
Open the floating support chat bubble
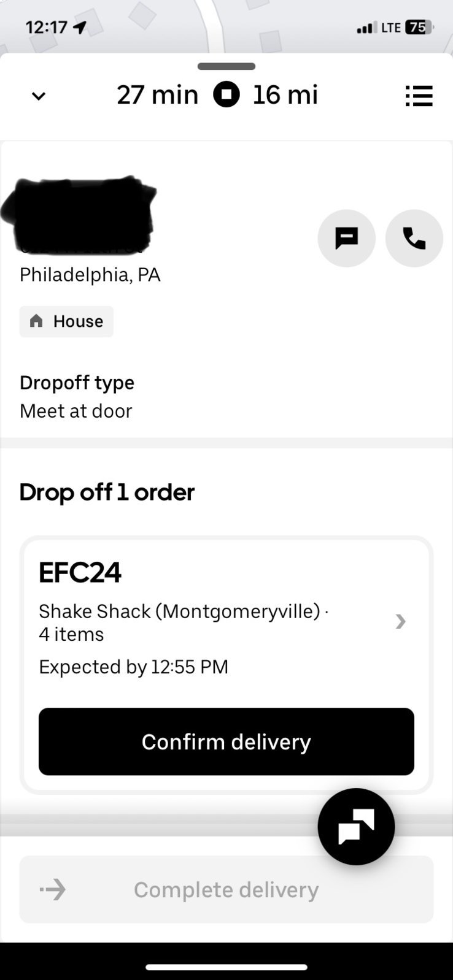356,826
